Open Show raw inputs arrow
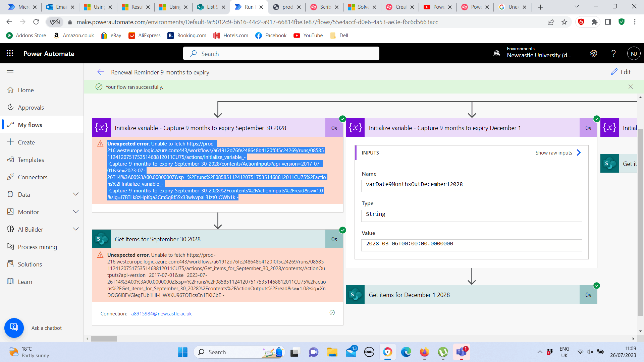 [x=579, y=153]
